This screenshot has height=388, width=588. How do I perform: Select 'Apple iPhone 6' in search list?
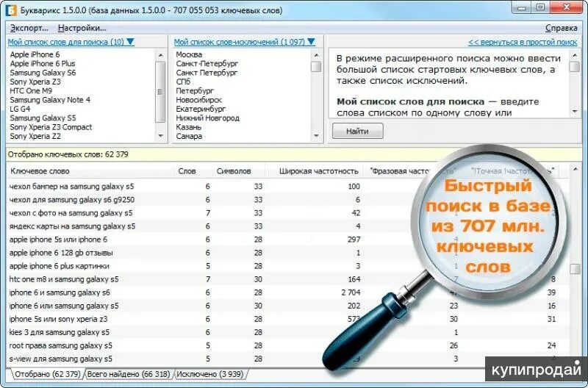click(x=35, y=54)
